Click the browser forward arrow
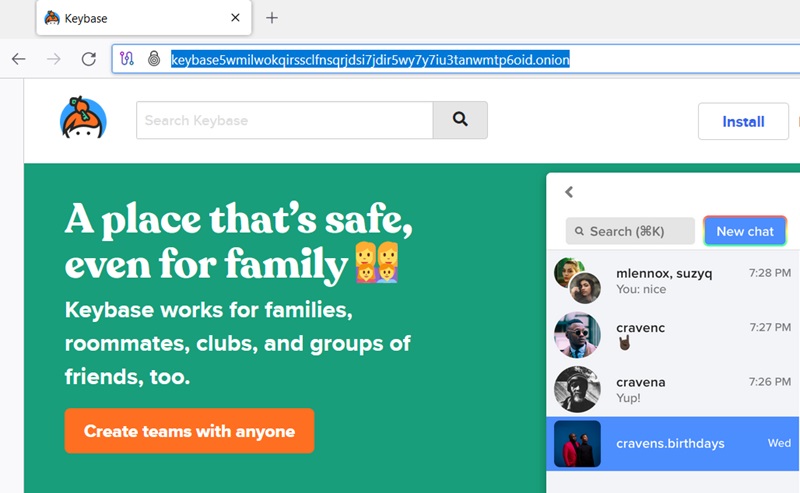The width and height of the screenshot is (800, 493). (54, 59)
